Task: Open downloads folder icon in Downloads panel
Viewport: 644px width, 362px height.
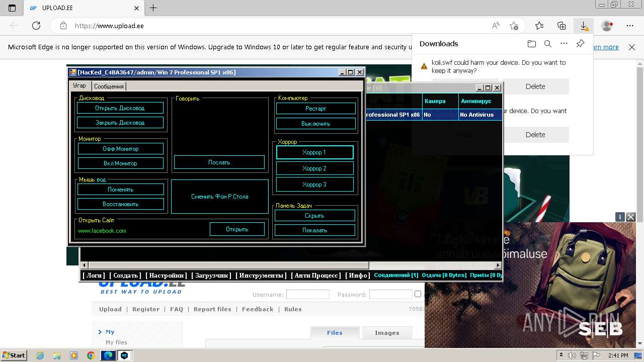Action: point(532,44)
